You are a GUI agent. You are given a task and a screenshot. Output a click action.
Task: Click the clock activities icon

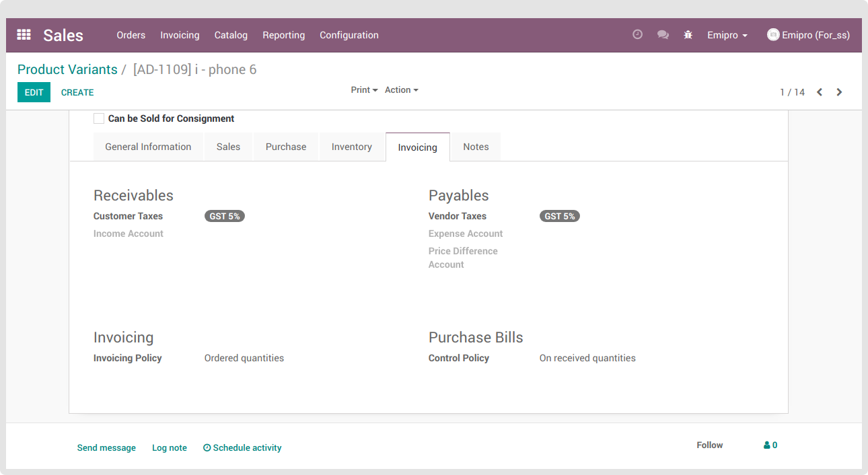point(637,35)
